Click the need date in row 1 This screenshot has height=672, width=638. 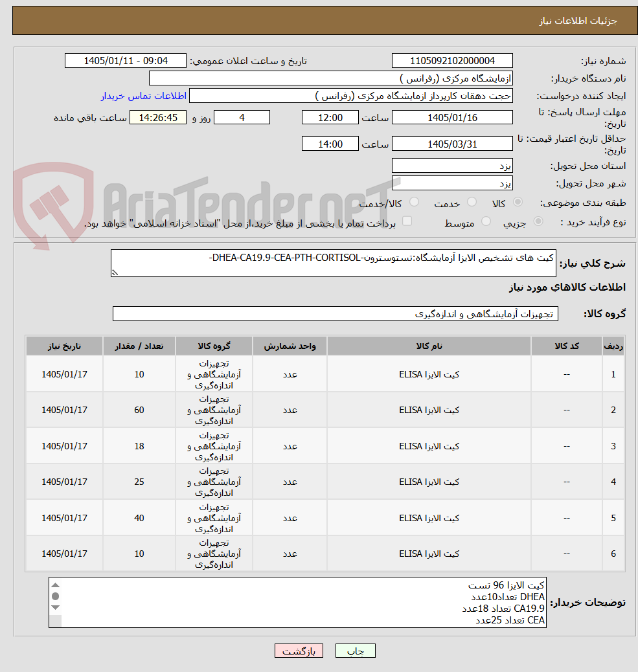[64, 374]
